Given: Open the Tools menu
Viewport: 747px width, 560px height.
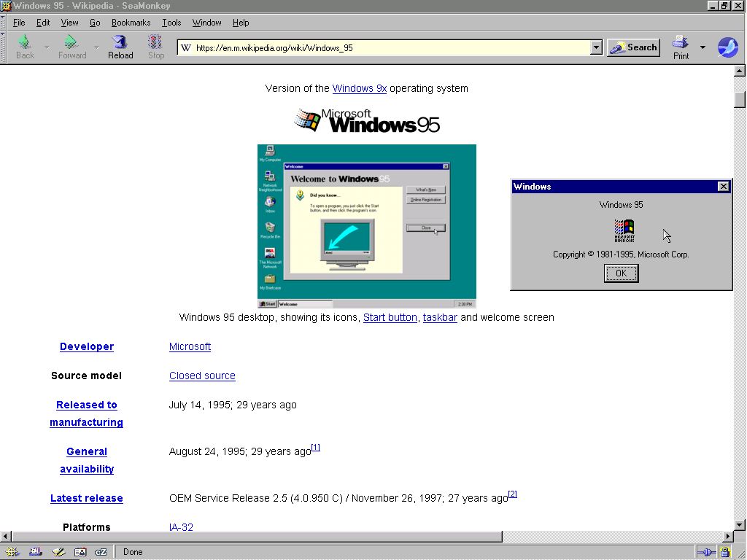Looking at the screenshot, I should pyautogui.click(x=171, y=23).
